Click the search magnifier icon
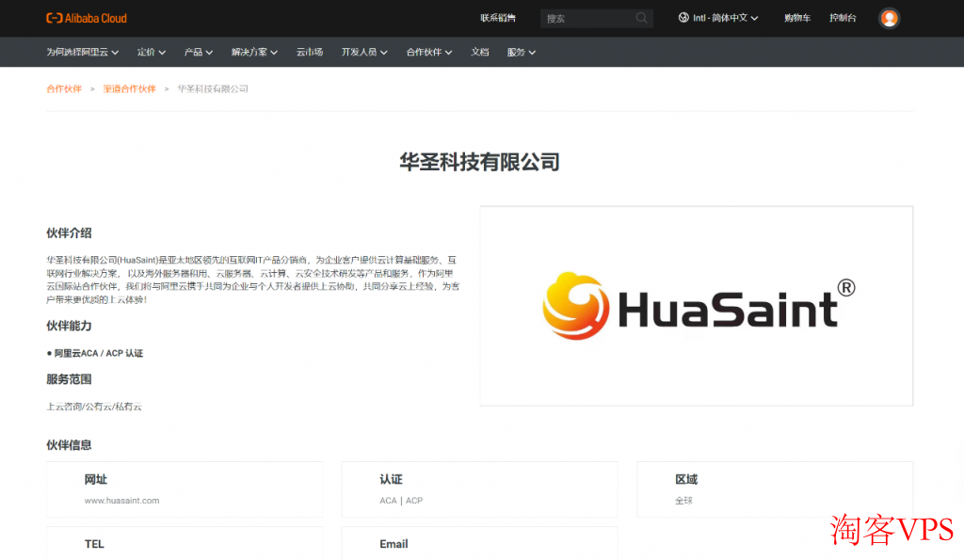Image resolution: width=964 pixels, height=560 pixels. [x=641, y=18]
